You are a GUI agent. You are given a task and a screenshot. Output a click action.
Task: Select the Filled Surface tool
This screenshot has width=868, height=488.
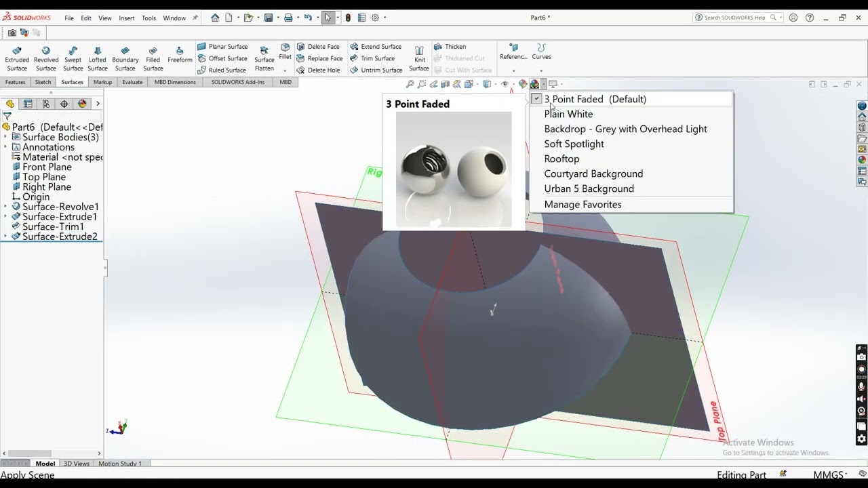[153, 59]
